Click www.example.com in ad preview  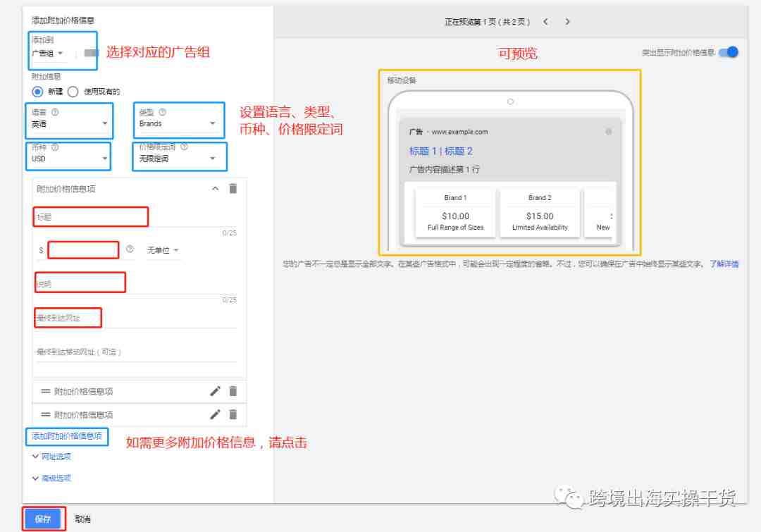coord(459,132)
